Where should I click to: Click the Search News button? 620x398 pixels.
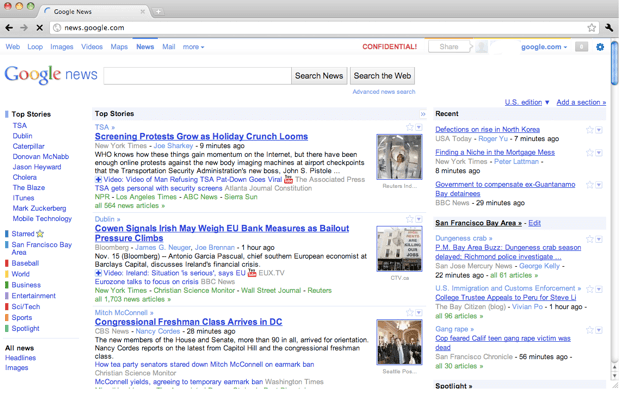(x=319, y=76)
